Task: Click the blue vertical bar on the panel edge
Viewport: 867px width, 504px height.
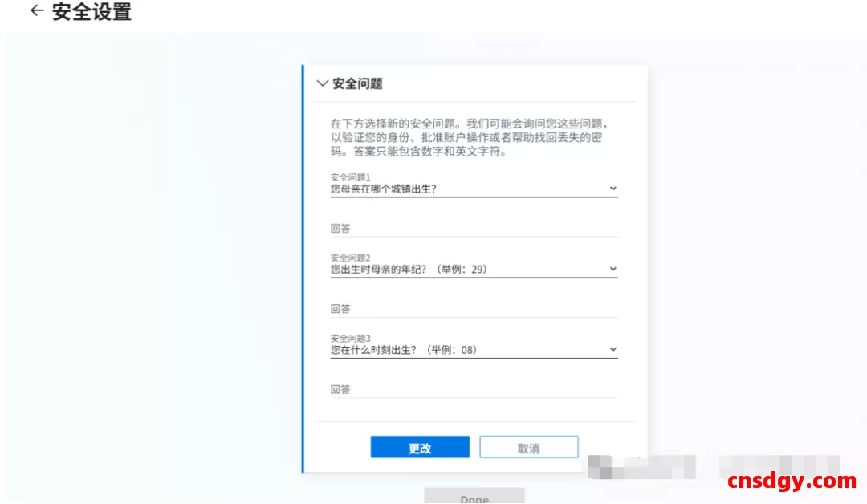Action: click(303, 265)
